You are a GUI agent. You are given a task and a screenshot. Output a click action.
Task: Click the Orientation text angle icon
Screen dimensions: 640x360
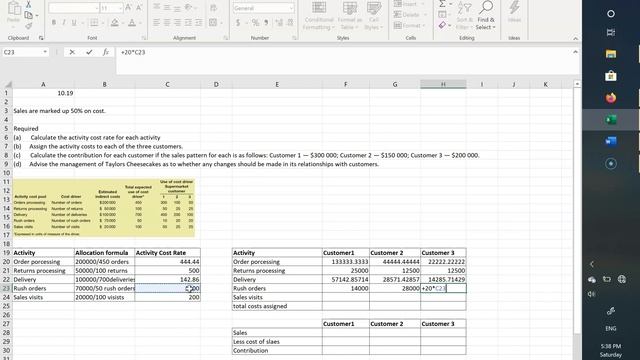[x=189, y=7]
